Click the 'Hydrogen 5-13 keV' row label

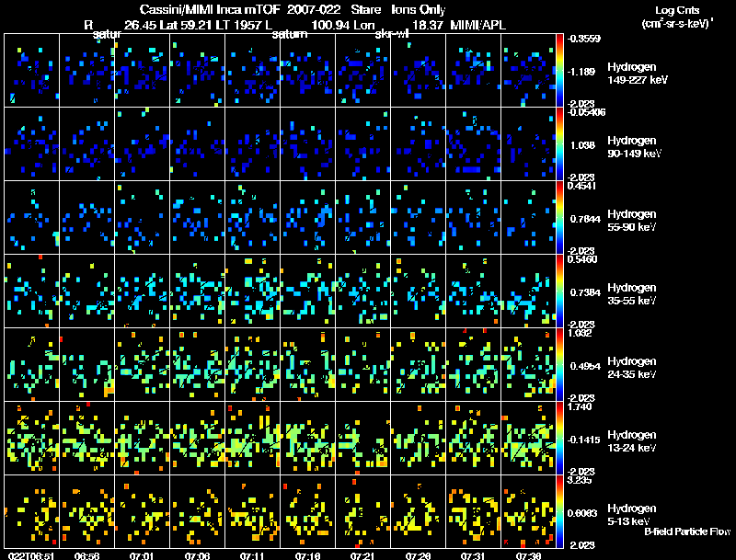click(x=632, y=515)
